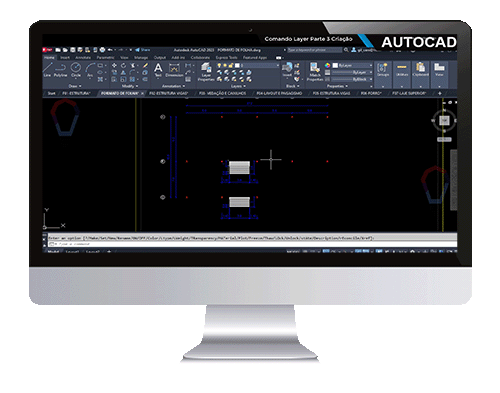
Task: Activate the Text annotation tool
Action: tap(158, 70)
